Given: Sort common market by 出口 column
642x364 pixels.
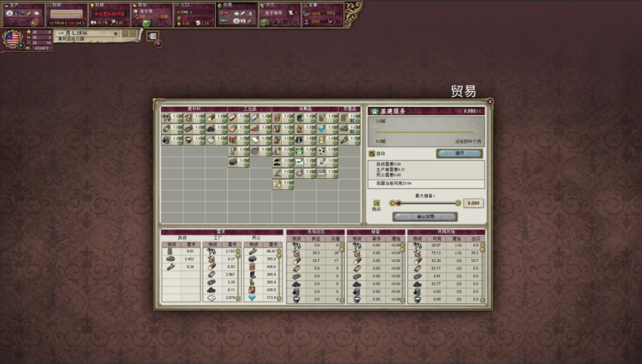Looking at the screenshot, I should (x=476, y=239).
